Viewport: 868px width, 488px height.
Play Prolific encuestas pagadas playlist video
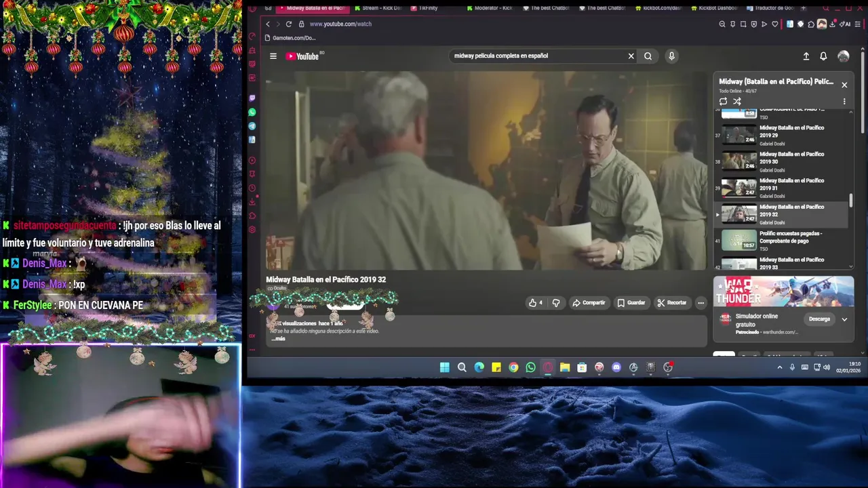pos(782,241)
